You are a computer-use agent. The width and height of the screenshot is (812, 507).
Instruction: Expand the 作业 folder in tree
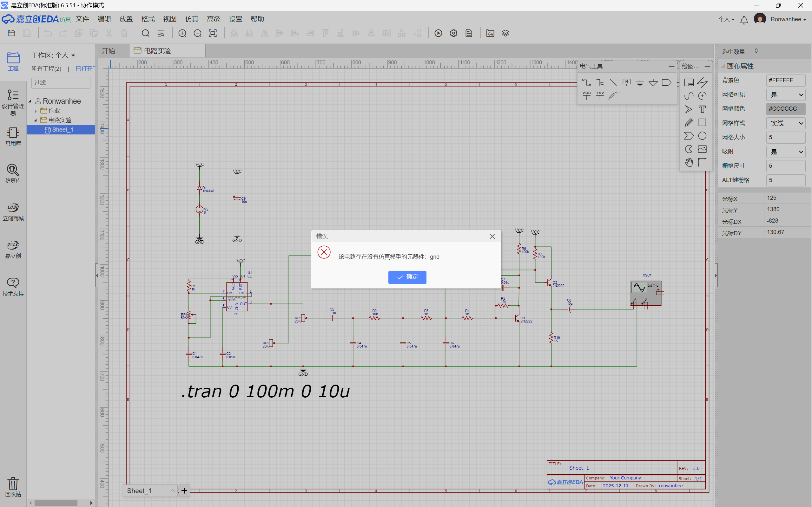click(36, 111)
